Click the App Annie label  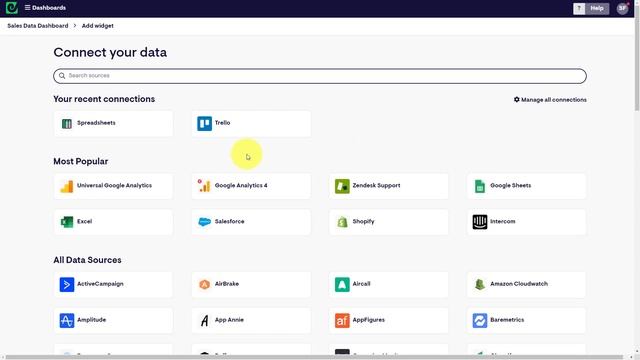[x=229, y=320]
